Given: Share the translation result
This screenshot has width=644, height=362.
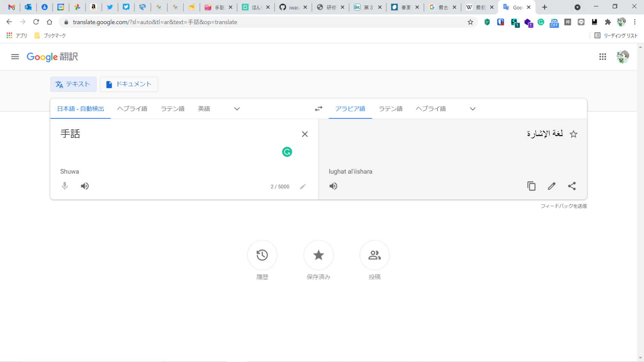Looking at the screenshot, I should point(572,186).
